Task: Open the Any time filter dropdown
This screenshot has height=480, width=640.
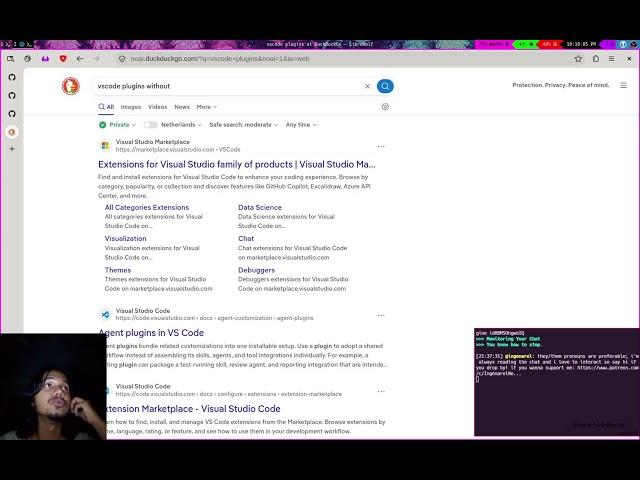Action: (x=301, y=125)
